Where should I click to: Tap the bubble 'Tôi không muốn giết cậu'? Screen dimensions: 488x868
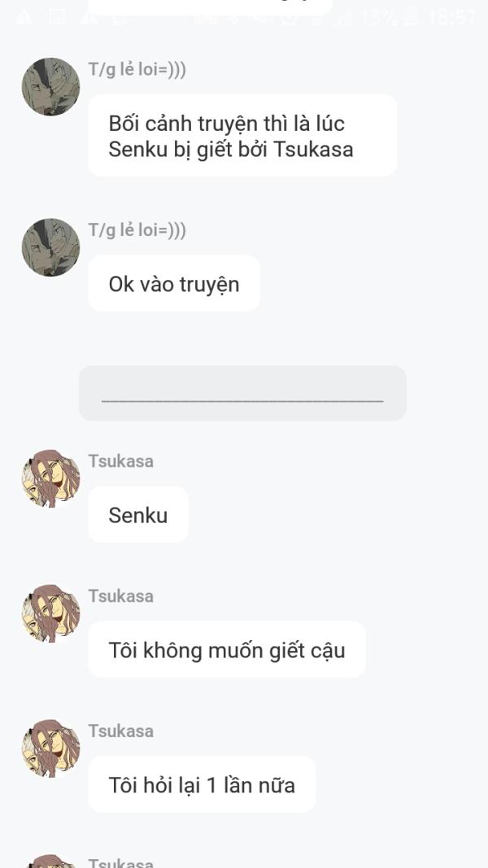pyautogui.click(x=226, y=649)
